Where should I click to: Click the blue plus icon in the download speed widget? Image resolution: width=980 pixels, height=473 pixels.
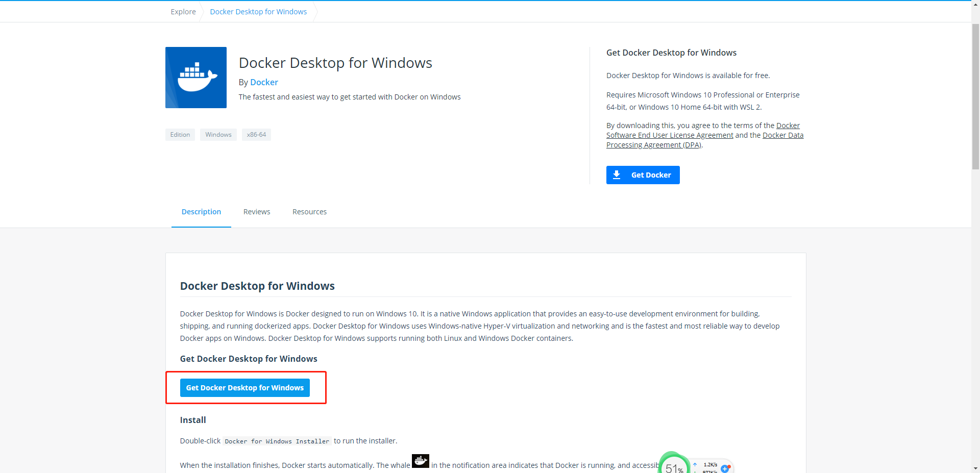(725, 468)
